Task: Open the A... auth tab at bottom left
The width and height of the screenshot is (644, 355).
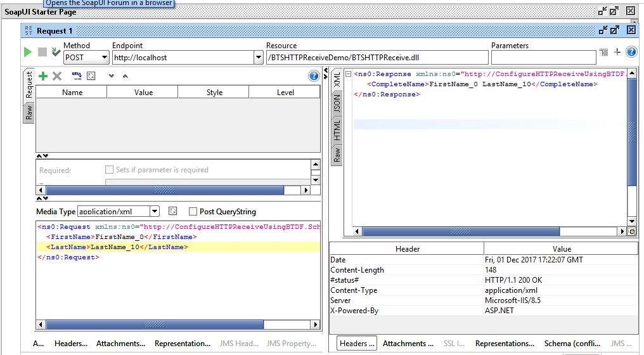Action: pos(38,344)
